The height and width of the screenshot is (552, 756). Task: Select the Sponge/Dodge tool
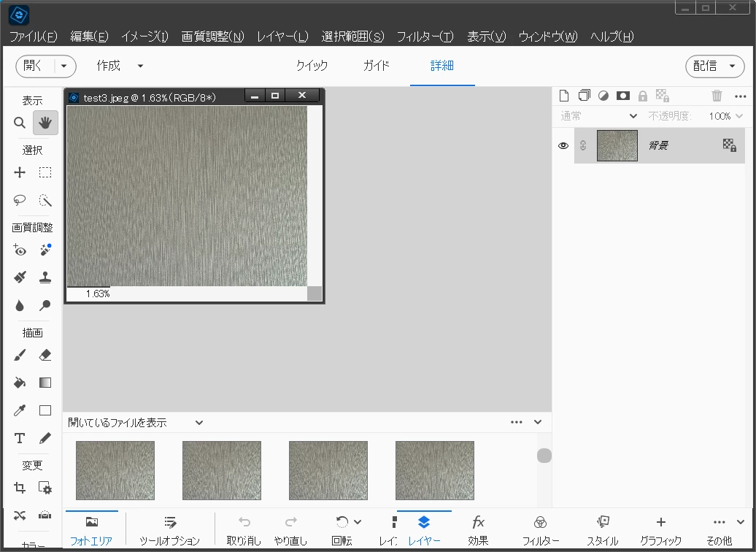coord(45,305)
